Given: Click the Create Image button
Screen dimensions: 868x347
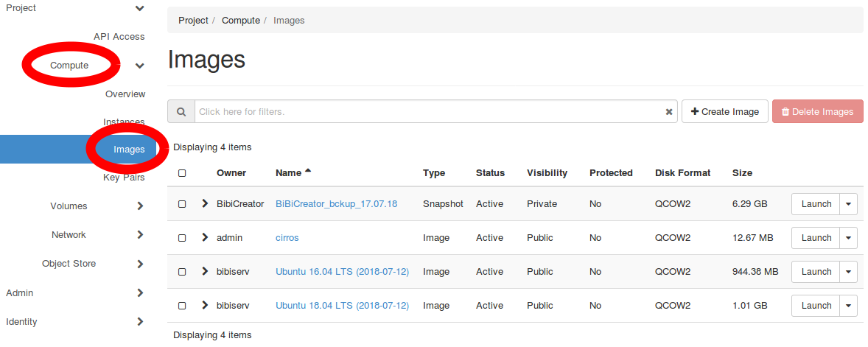Looking at the screenshot, I should point(724,112).
